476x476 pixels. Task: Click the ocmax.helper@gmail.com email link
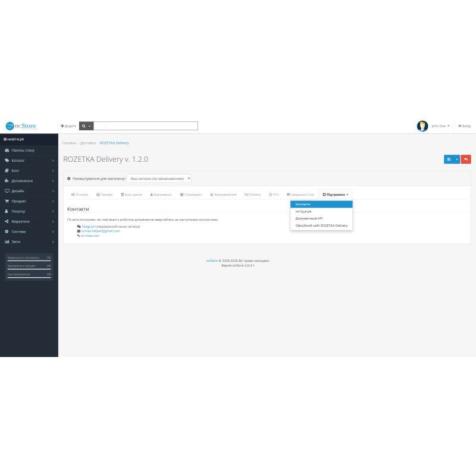[101, 231]
